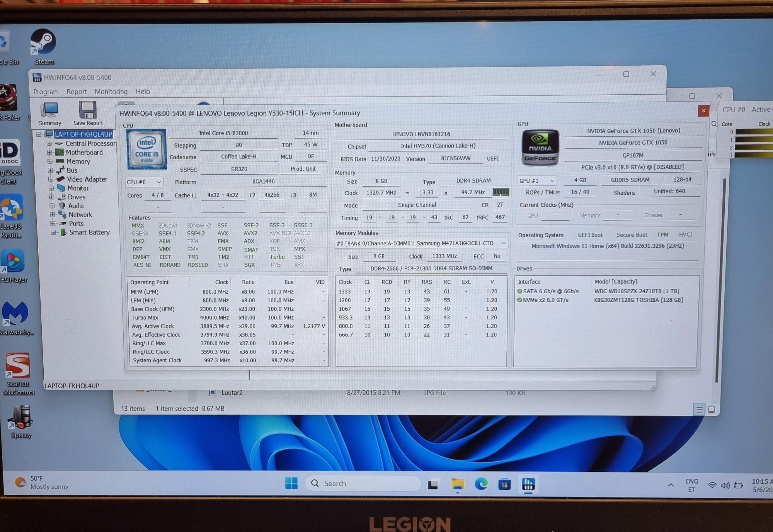Viewport: 773px width, 532px height.
Task: Click the Save Report floppy icon
Action: (88, 114)
